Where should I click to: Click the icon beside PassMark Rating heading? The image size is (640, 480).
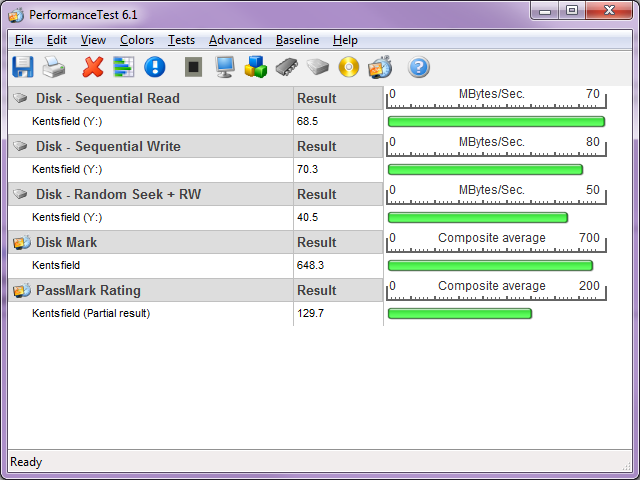pyautogui.click(x=22, y=290)
